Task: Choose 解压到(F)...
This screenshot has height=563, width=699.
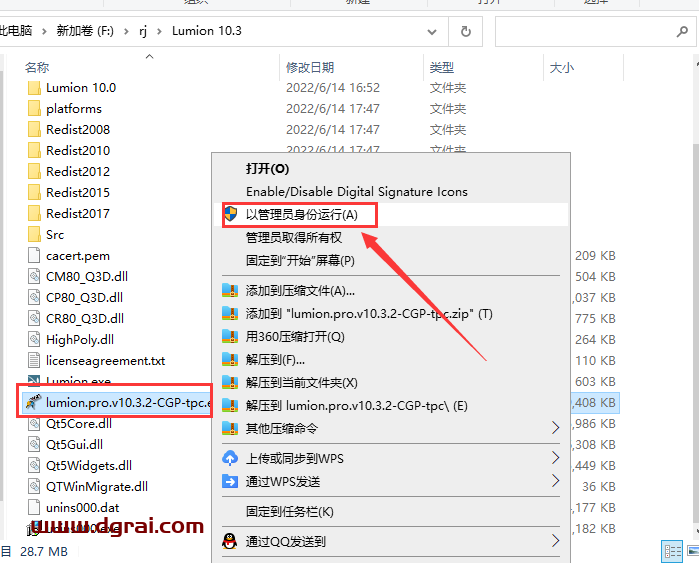Action: point(275,360)
